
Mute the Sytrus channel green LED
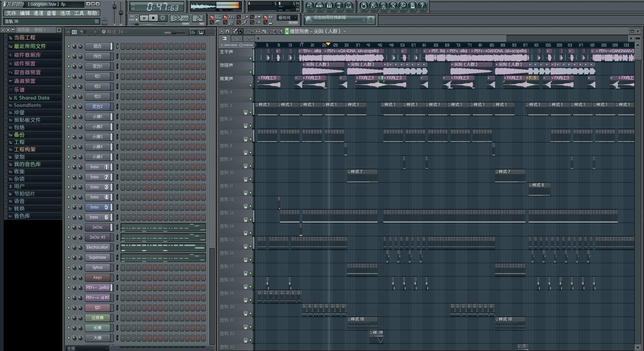point(69,268)
